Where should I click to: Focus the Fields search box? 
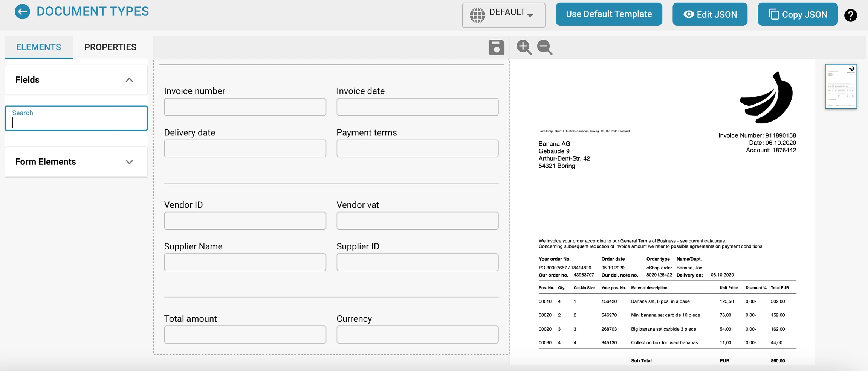(x=76, y=119)
